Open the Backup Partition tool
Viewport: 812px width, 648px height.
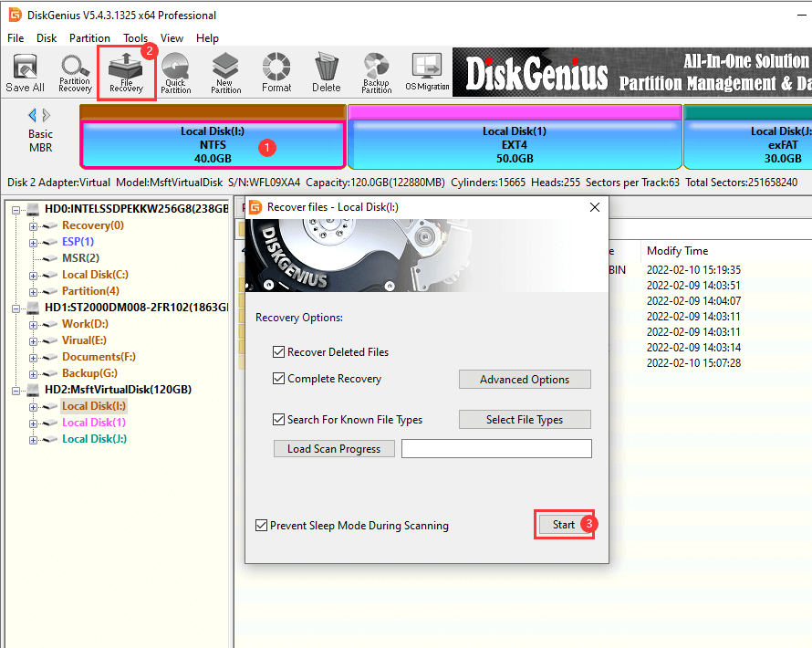(376, 73)
